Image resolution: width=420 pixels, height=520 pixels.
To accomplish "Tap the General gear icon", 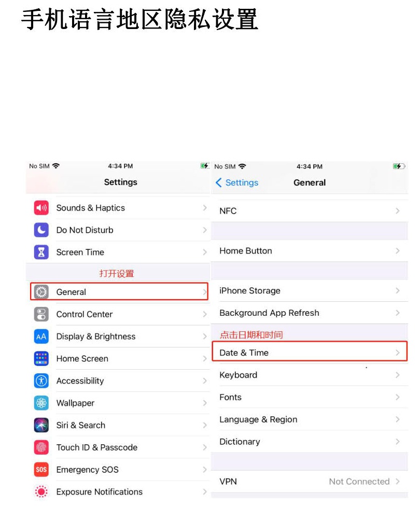I will [x=41, y=292].
